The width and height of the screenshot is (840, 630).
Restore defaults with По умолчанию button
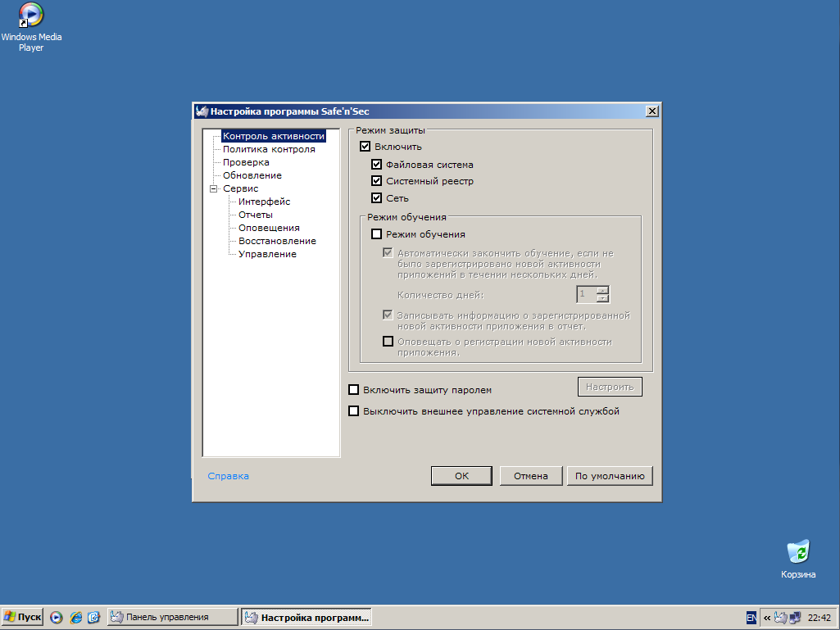(610, 476)
